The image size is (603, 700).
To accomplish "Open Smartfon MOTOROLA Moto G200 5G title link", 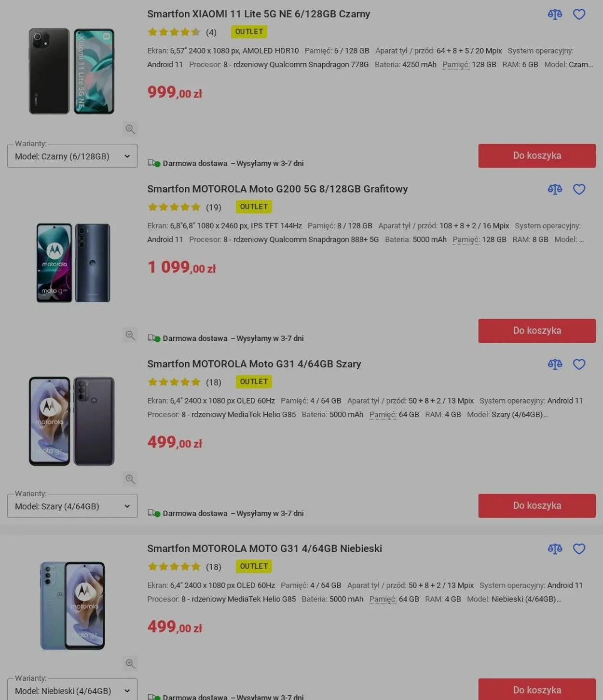I will pos(277,189).
